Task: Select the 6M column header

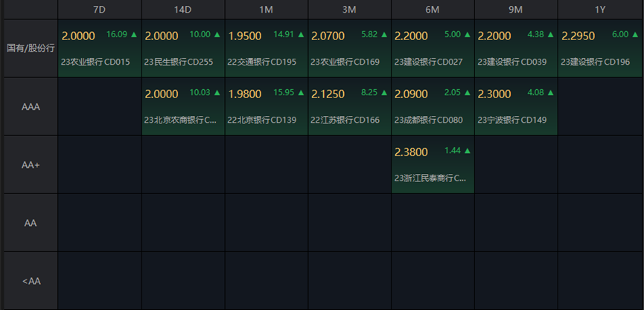Action: pos(433,10)
